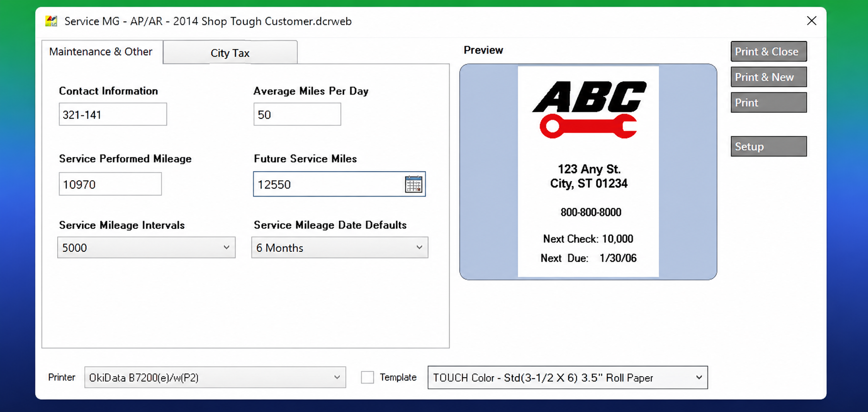Select the Maintenance & Other tab

click(101, 51)
